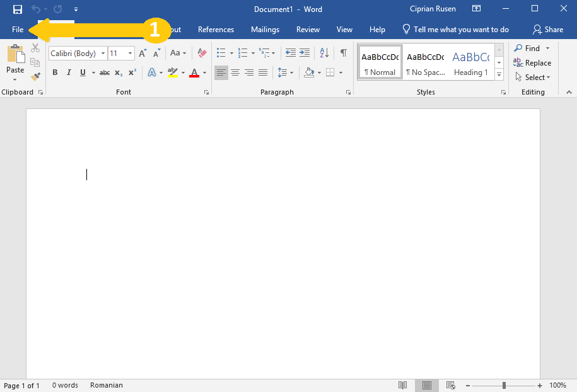Toggle bold formatting
The width and height of the screenshot is (577, 392).
[x=55, y=72]
